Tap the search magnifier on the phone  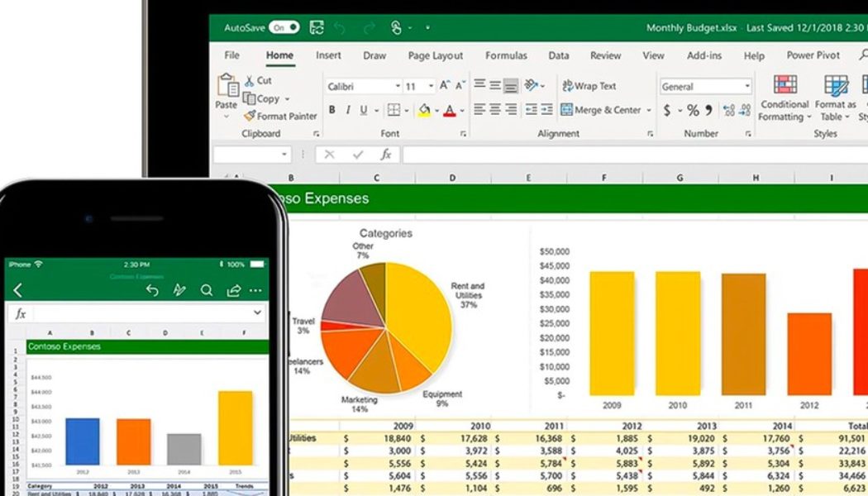(x=207, y=290)
